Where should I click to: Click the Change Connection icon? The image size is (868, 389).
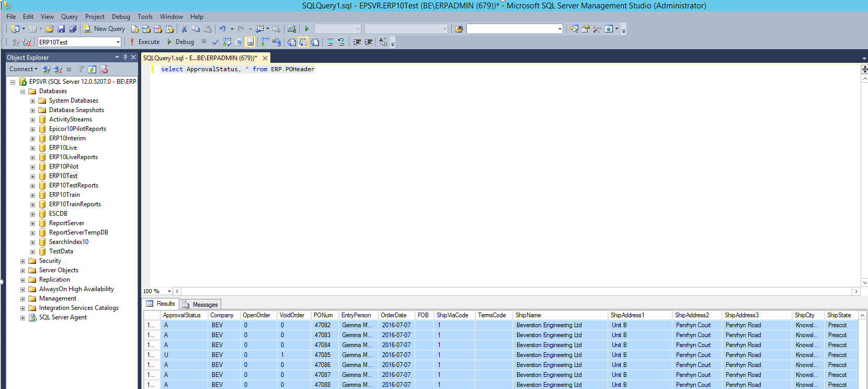tap(27, 42)
